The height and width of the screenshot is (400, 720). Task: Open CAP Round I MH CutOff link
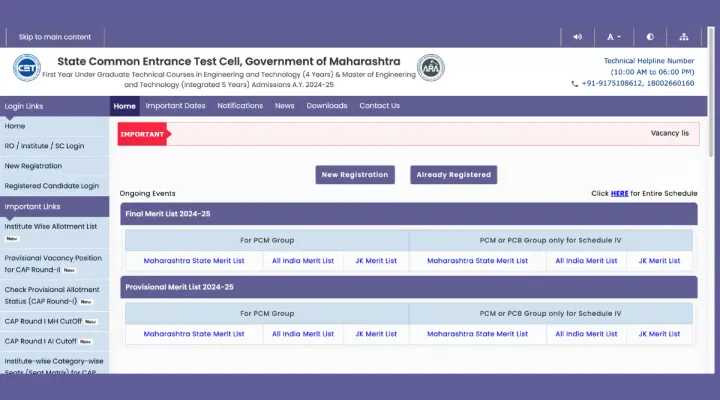(43, 321)
